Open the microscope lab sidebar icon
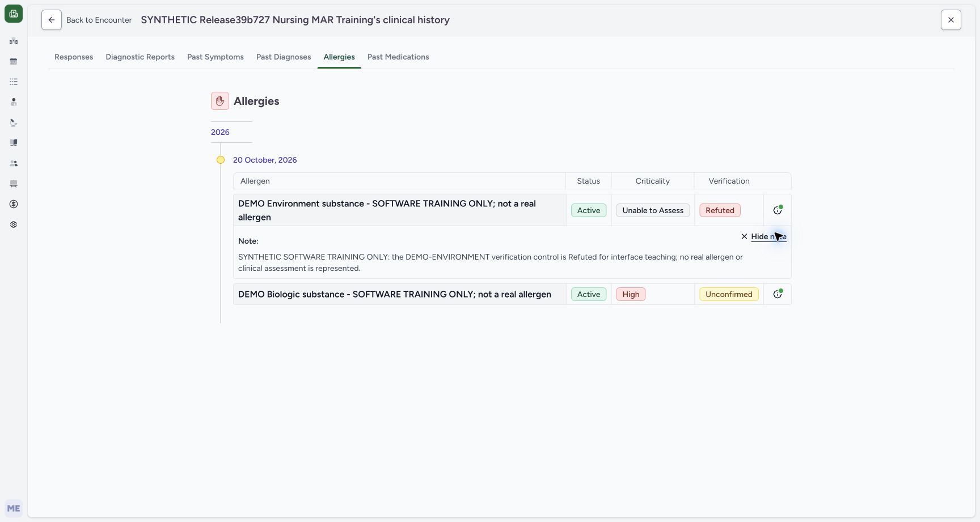 pos(14,122)
